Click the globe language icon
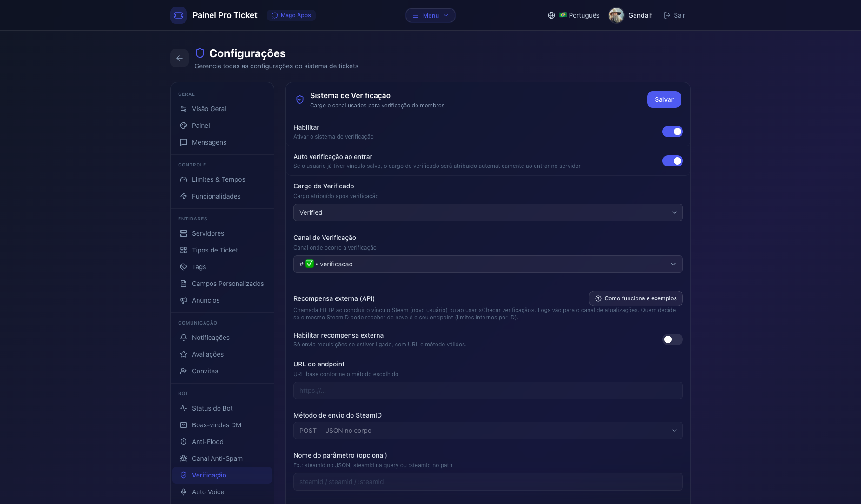Image resolution: width=861 pixels, height=504 pixels. coord(551,15)
